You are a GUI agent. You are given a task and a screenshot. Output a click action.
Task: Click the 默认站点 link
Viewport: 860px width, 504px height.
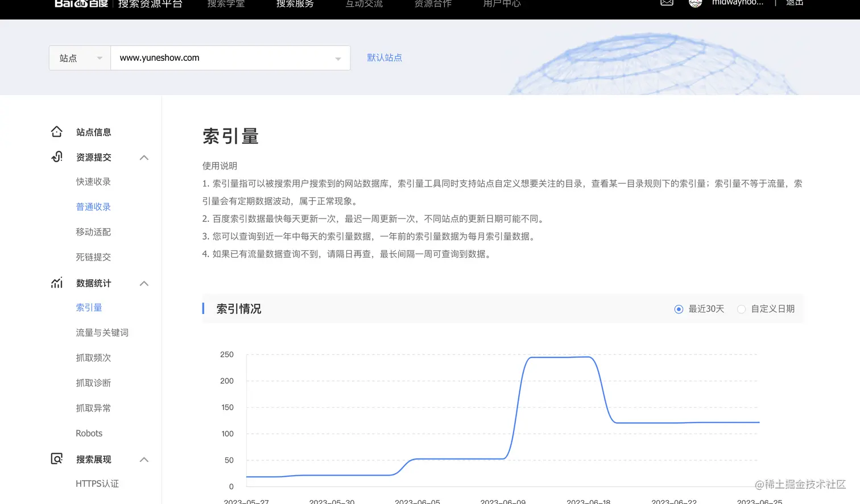[384, 57]
